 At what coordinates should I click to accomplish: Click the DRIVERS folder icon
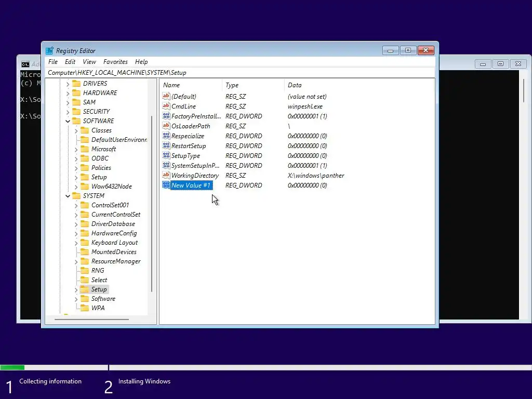tap(77, 84)
